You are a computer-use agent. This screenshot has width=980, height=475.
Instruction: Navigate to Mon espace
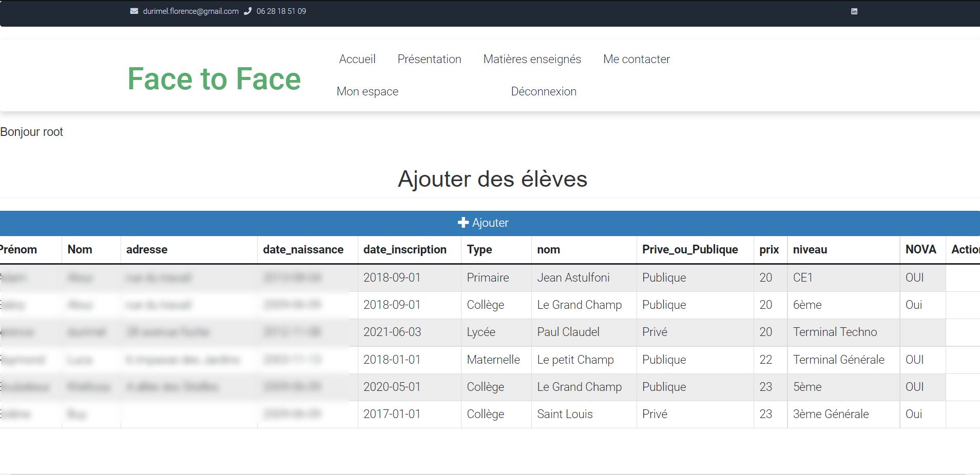(x=367, y=91)
